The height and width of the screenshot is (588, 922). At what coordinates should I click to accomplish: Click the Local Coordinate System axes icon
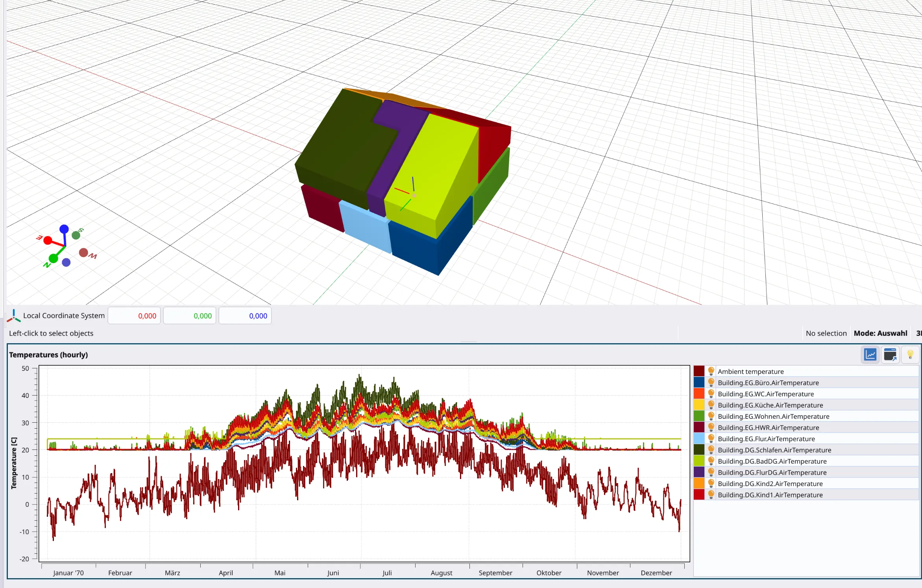14,316
